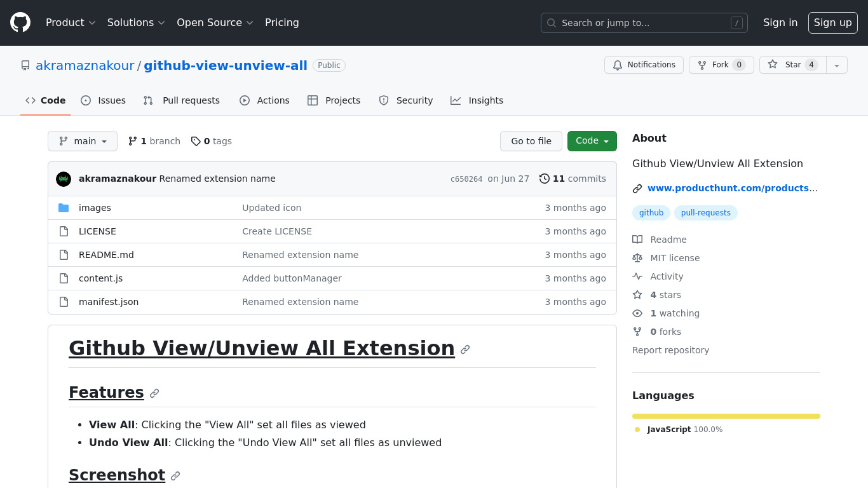
Task: Open the LICENSE file
Action: tap(97, 231)
